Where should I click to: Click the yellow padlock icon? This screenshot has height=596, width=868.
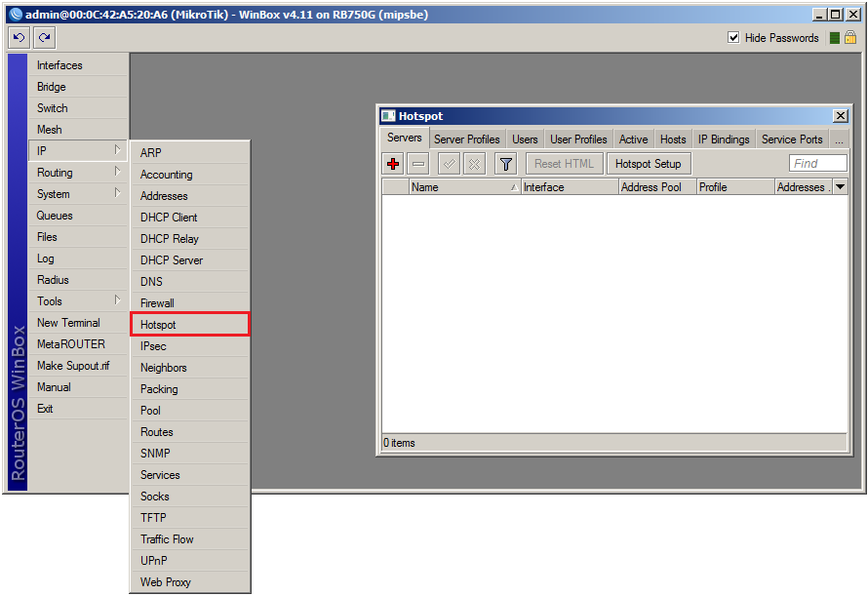(x=849, y=38)
